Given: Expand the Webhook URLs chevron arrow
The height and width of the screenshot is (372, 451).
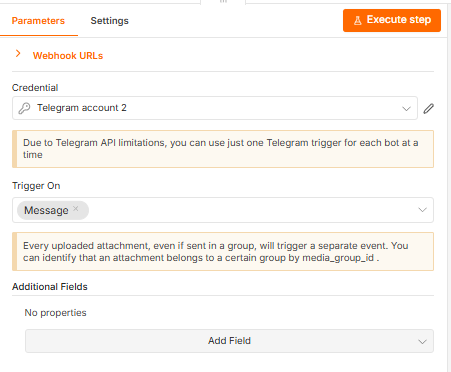Looking at the screenshot, I should [18, 54].
